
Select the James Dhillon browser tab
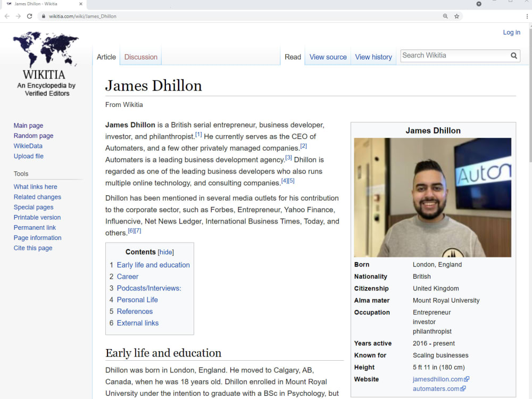point(37,4)
